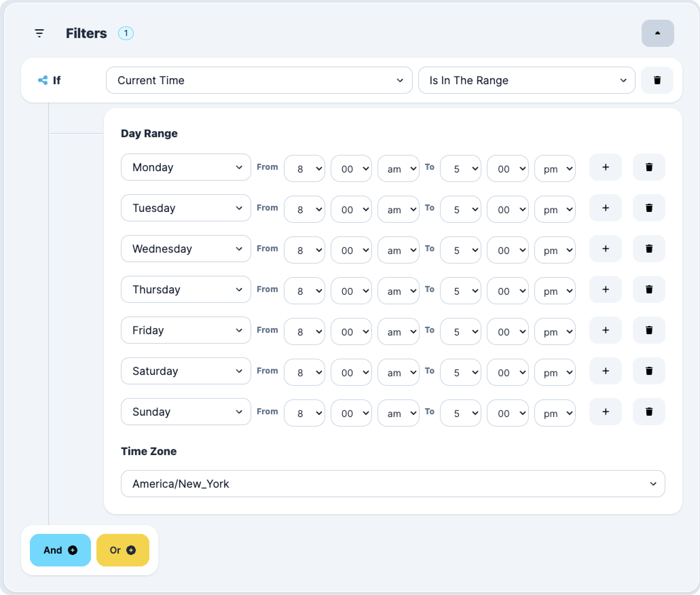The width and height of the screenshot is (700, 595).
Task: Change Monday's To hour dropdown
Action: pos(461,168)
